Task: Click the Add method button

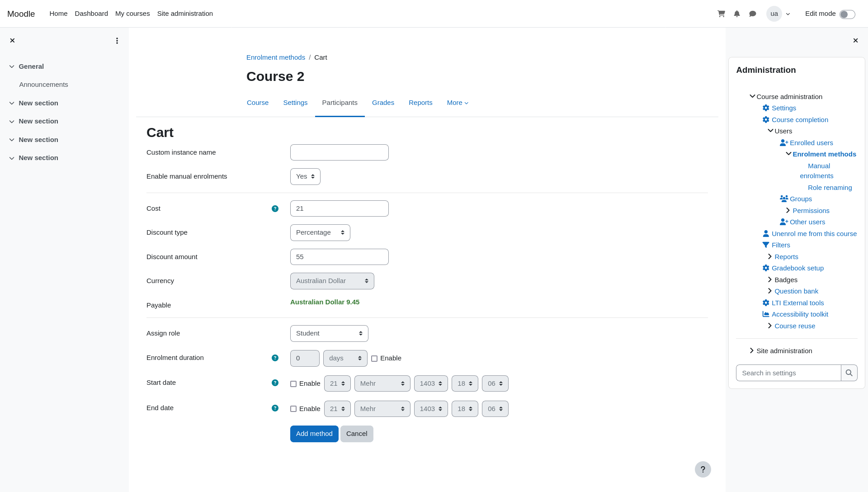Action: click(x=314, y=434)
